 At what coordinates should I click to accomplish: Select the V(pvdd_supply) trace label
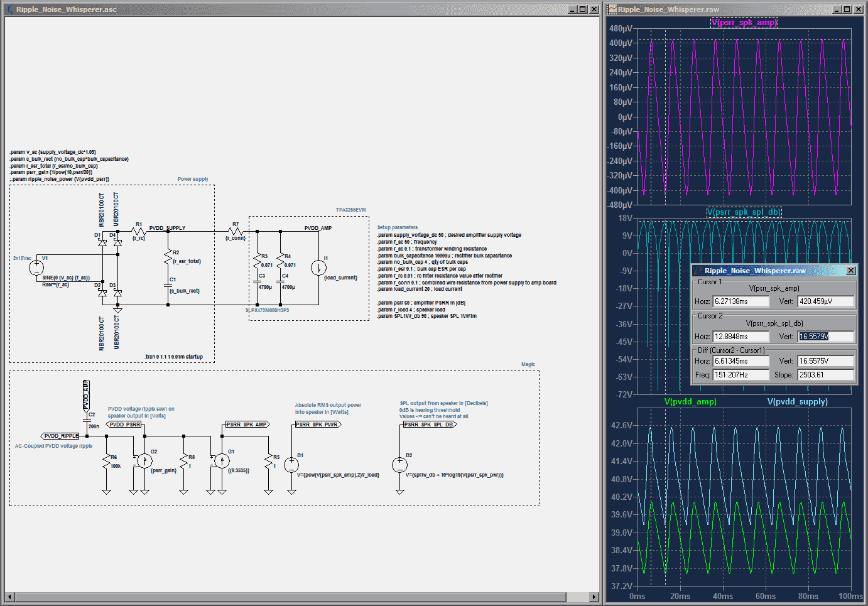pos(797,402)
